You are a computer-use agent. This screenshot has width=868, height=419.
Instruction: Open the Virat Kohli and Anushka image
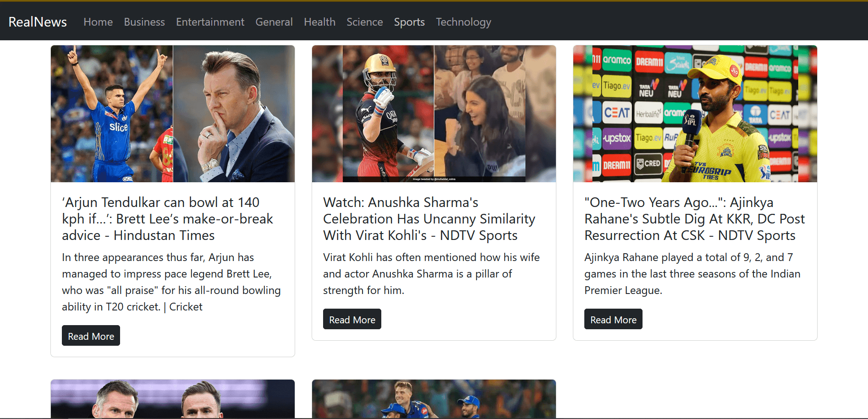coord(434,114)
